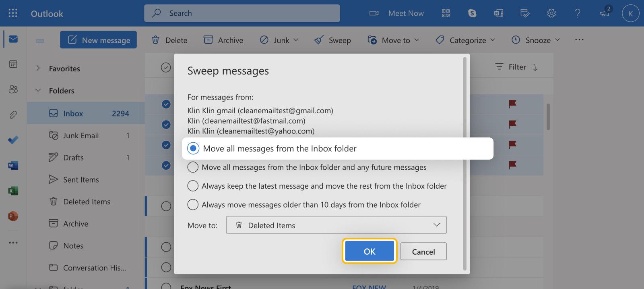Launch Word from the left rail
The height and width of the screenshot is (289, 644).
[x=13, y=165]
